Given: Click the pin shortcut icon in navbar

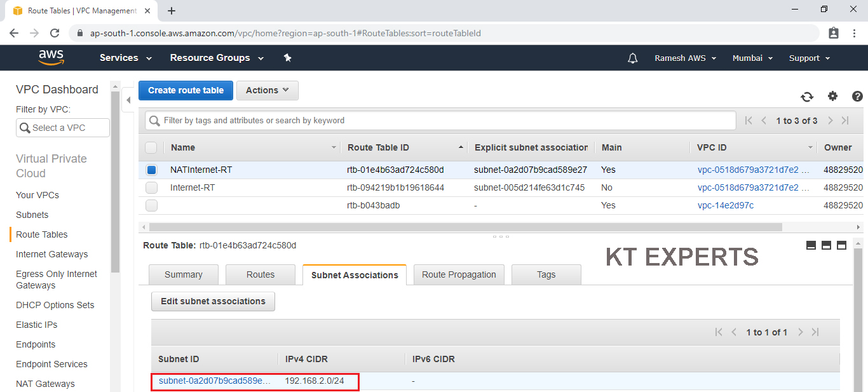Looking at the screenshot, I should [287, 58].
